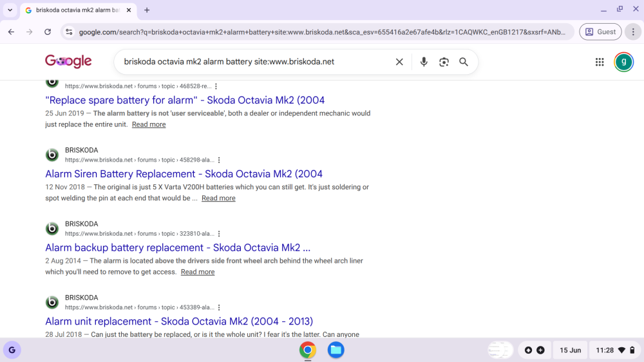Click Read more under 2 Aug 2014 snippet
The height and width of the screenshot is (362, 644).
coord(198,272)
